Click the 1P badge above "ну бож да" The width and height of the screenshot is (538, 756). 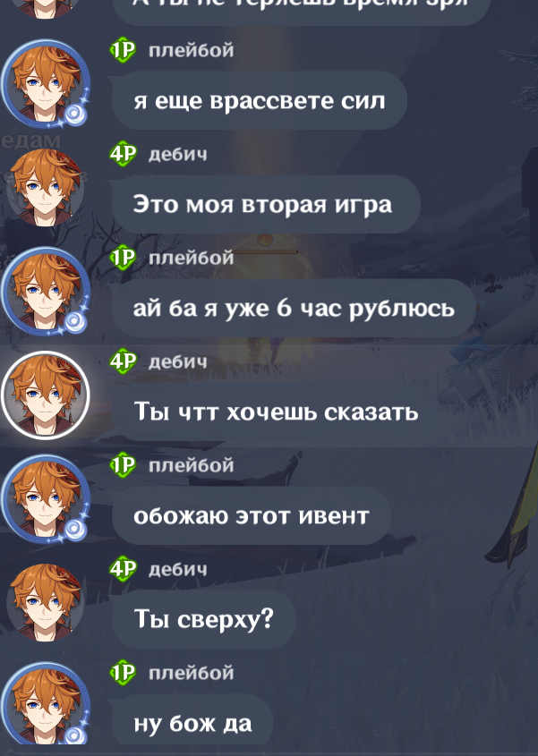pyautogui.click(x=123, y=673)
